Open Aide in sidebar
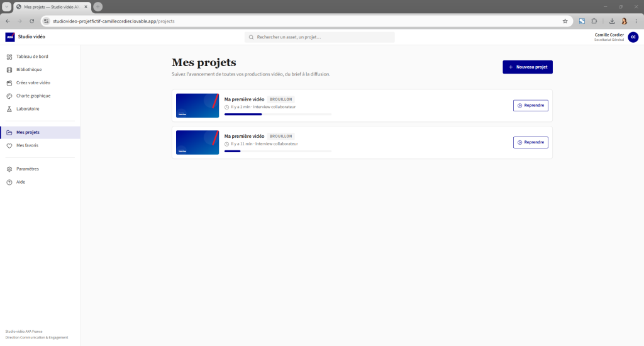This screenshot has width=644, height=346. 40,182
